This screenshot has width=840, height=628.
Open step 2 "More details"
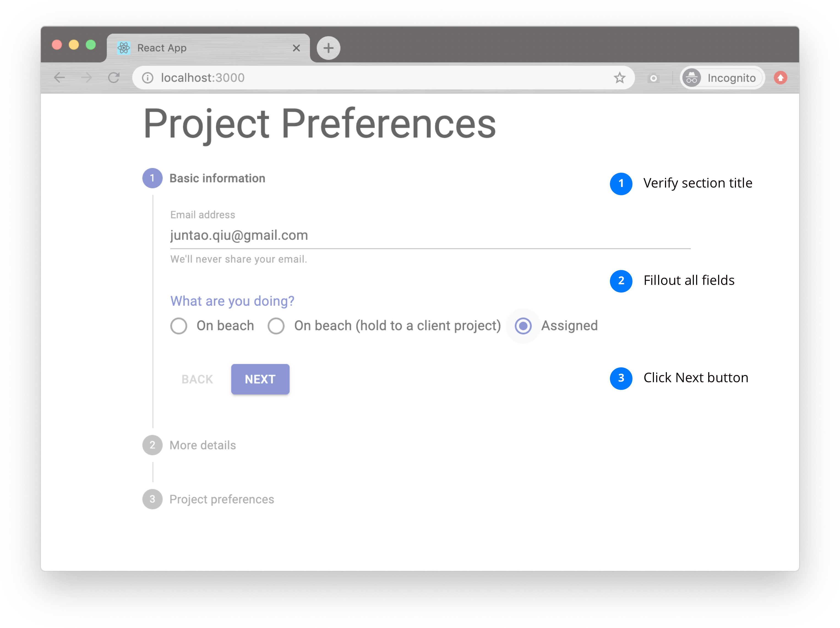pos(202,445)
